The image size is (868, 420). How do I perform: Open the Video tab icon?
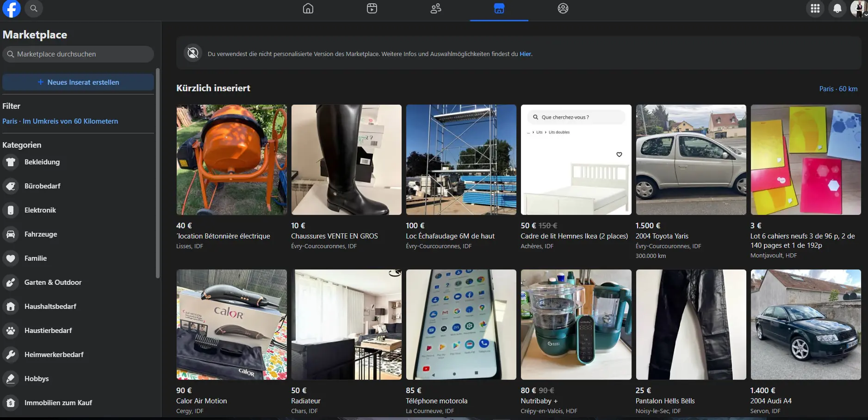(372, 8)
